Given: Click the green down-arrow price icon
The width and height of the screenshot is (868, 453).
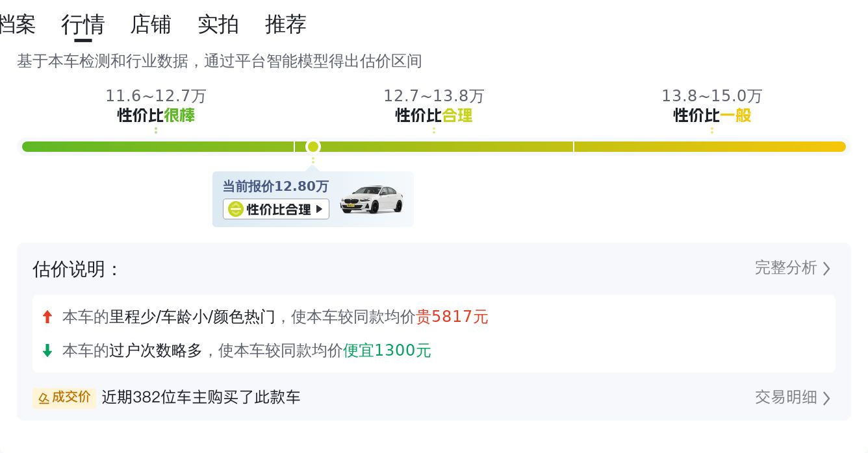Looking at the screenshot, I should point(47,350).
